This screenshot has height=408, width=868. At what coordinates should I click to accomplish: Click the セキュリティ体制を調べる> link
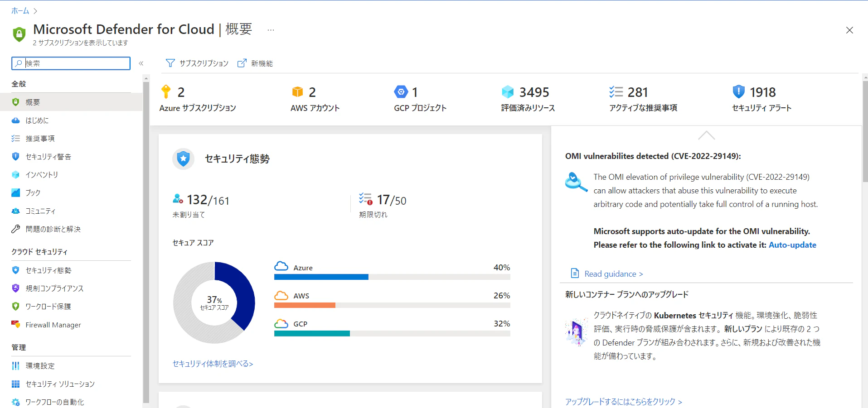tap(213, 364)
